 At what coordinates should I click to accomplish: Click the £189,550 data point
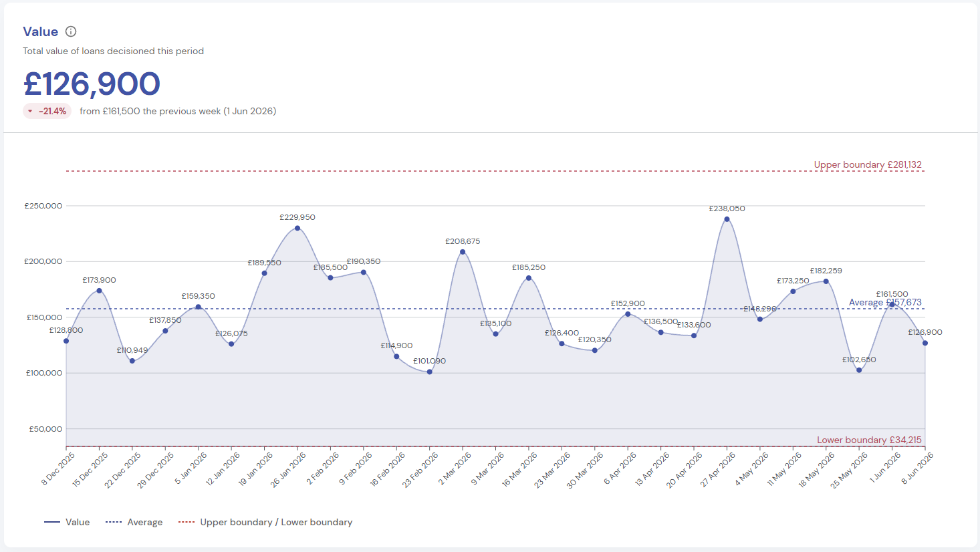(264, 273)
